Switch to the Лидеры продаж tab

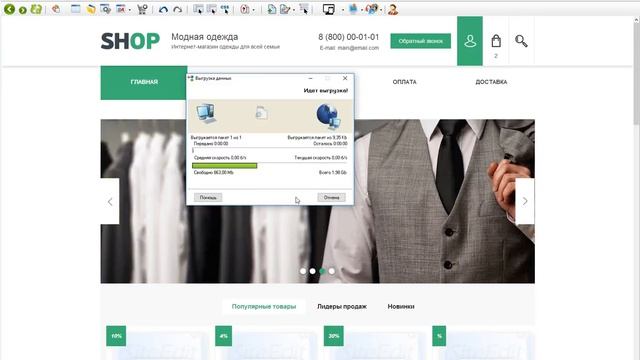point(342,306)
